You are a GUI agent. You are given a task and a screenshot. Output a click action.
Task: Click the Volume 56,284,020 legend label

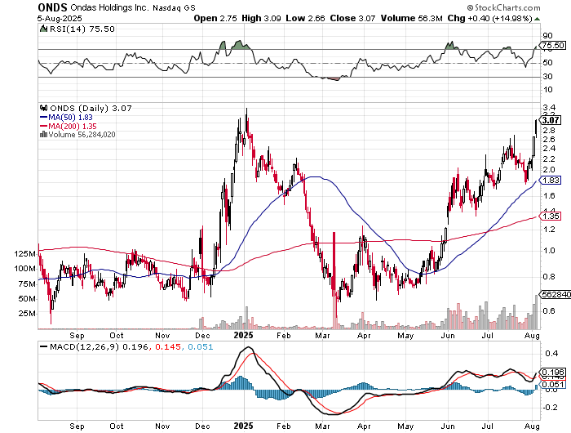point(82,134)
